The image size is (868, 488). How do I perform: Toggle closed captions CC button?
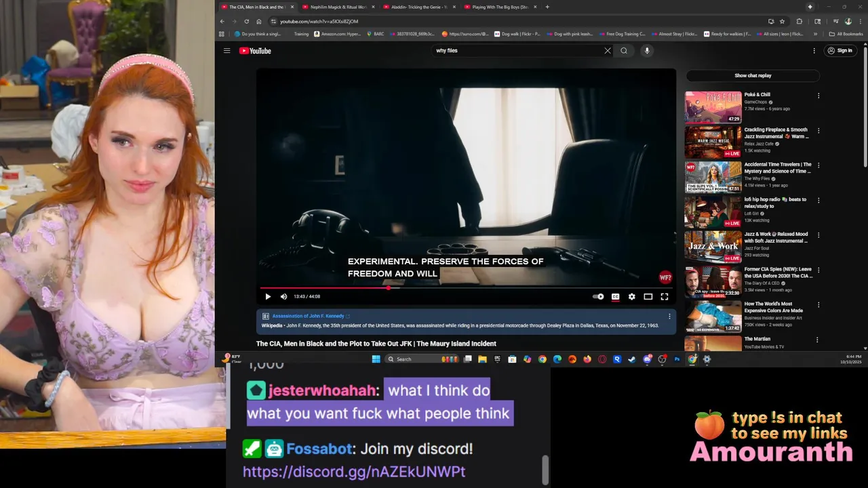pyautogui.click(x=615, y=296)
